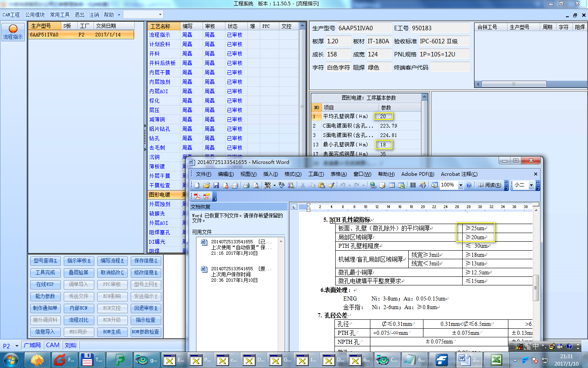Screen dimensions: 588x368
Task: Click the Windows Start button
Action: tap(11, 360)
